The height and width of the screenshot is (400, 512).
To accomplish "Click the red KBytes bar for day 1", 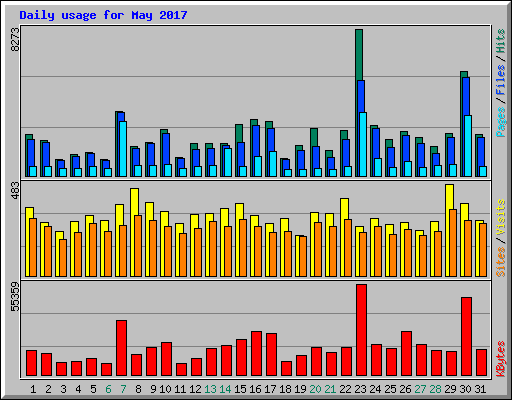I will tap(31, 363).
